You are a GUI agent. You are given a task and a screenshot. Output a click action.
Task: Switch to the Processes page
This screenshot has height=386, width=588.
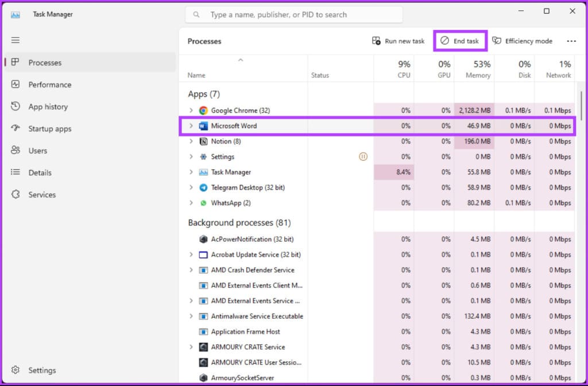point(90,63)
